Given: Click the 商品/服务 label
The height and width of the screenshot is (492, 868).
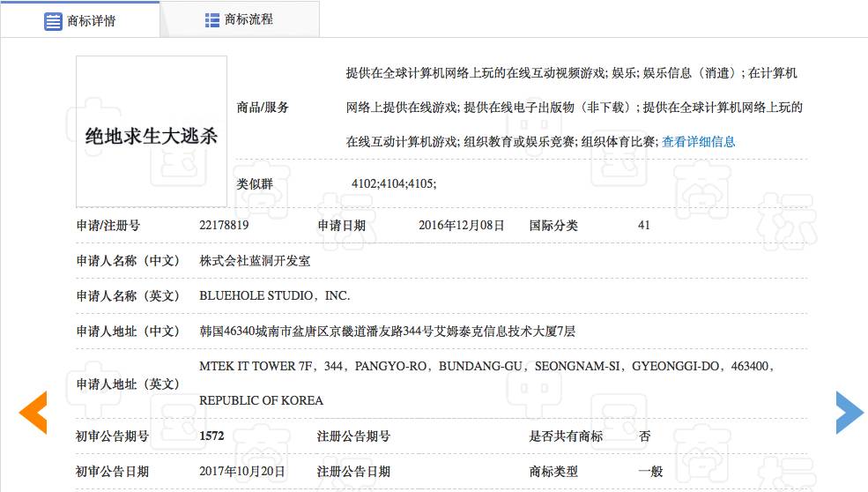Looking at the screenshot, I should click(x=263, y=108).
